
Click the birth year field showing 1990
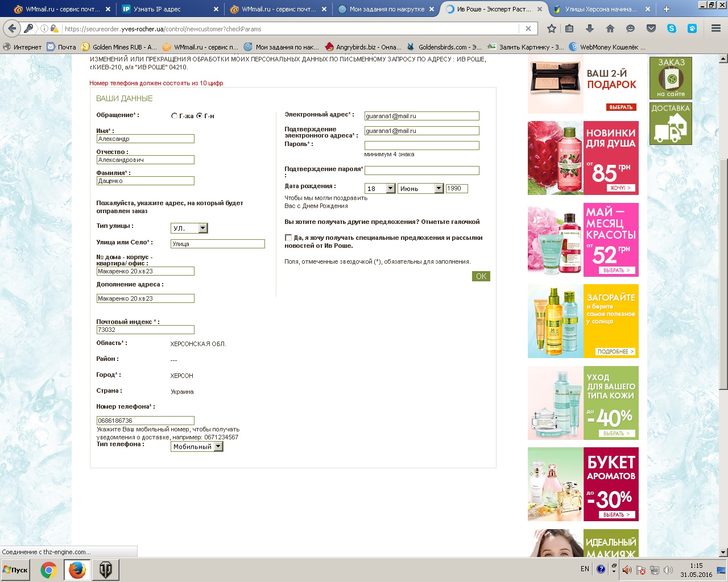tap(457, 189)
